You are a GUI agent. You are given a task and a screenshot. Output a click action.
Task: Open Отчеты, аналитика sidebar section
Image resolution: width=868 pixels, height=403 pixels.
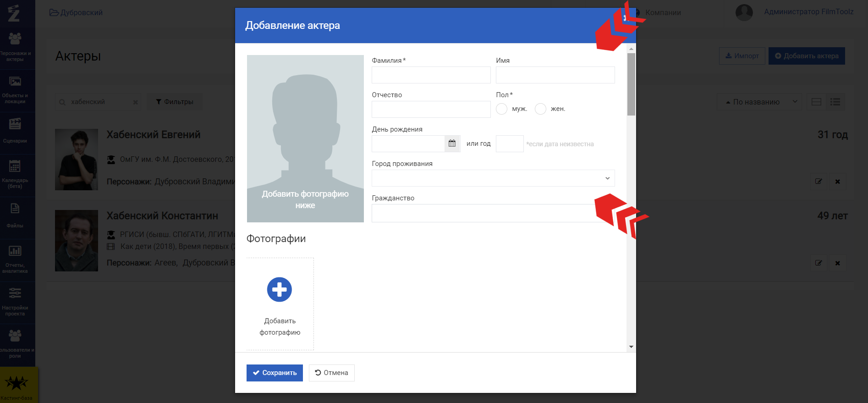pos(15,260)
